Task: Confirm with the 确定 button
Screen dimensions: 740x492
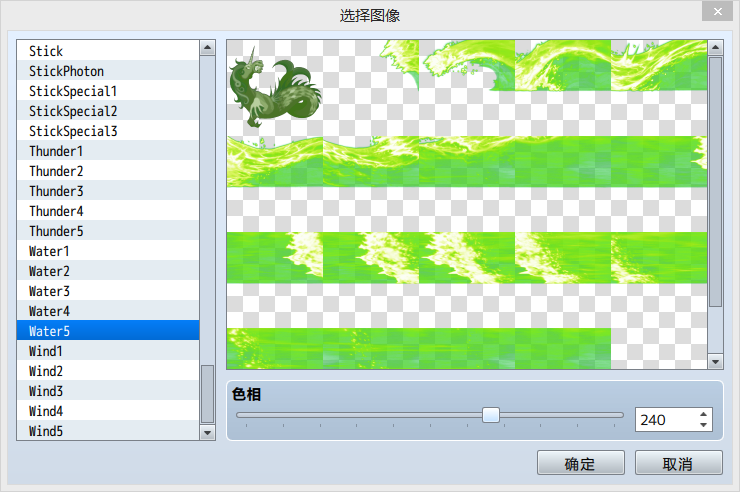Action: point(580,463)
